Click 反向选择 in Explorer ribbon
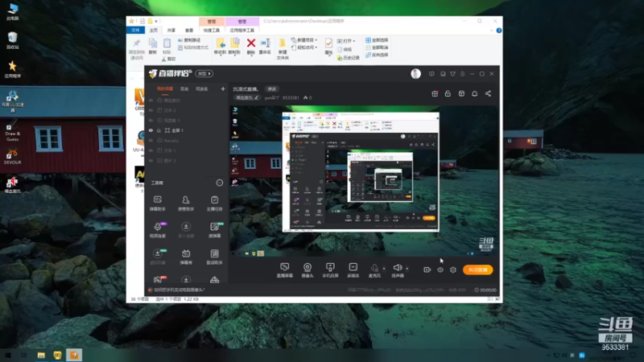 [x=377, y=55]
